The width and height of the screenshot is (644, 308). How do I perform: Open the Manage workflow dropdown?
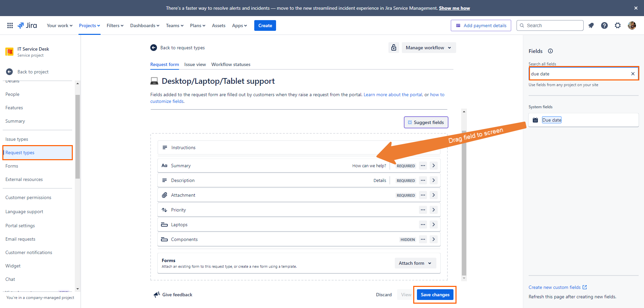coord(428,48)
